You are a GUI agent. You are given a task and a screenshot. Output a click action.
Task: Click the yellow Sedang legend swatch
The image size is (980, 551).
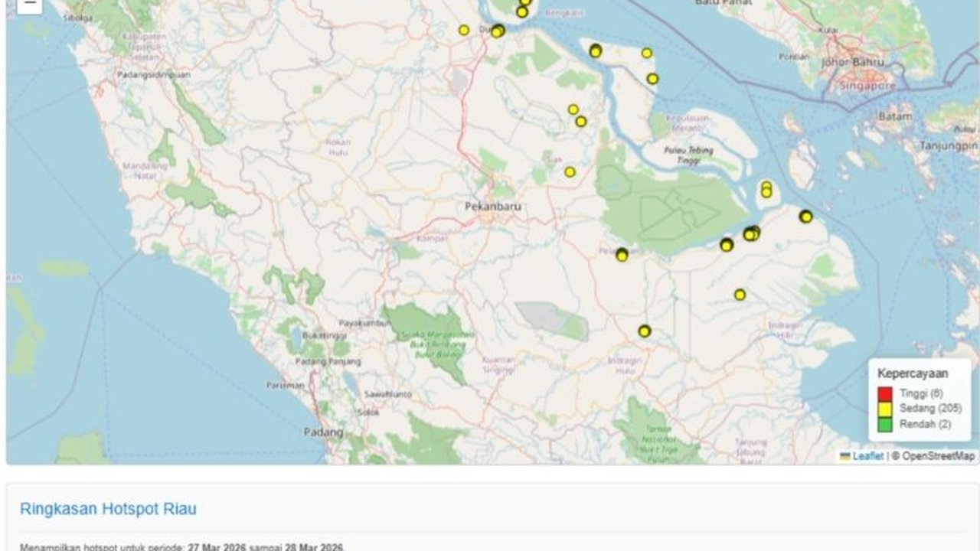tap(885, 409)
